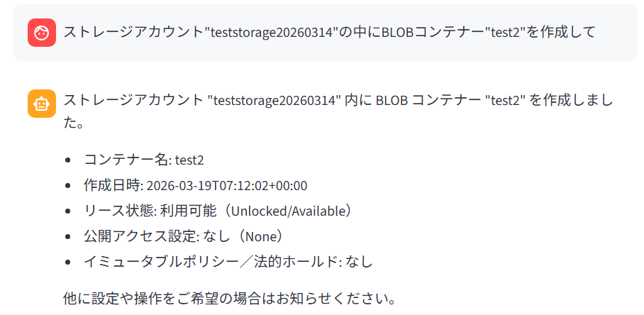Click the word "BLOB" in the assistant reply
Viewport: 644px width, 315px height.
coord(391,100)
